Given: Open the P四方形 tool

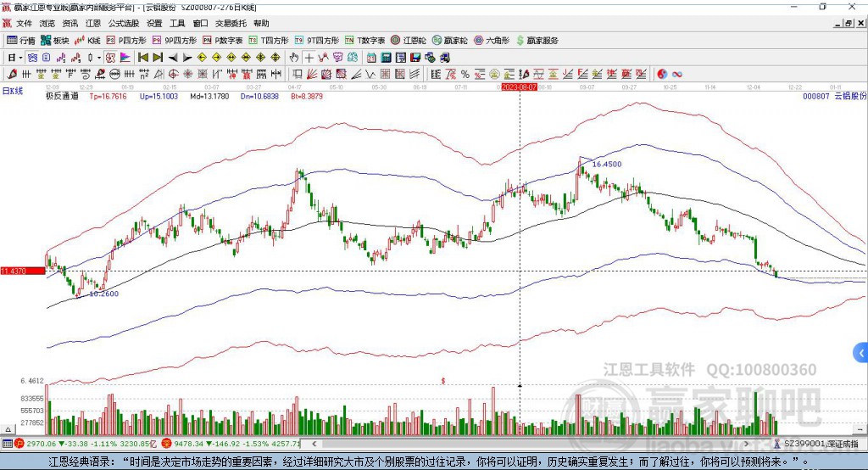Looking at the screenshot, I should coord(126,41).
